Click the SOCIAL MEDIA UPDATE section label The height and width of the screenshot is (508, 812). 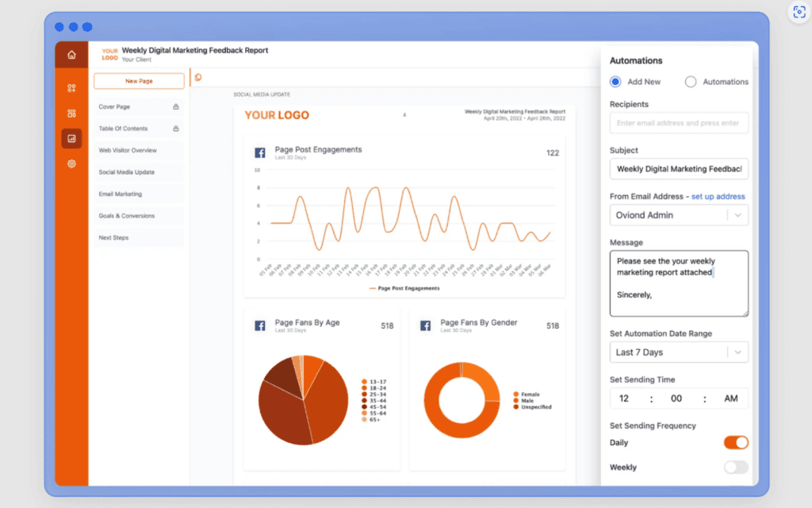pos(262,94)
